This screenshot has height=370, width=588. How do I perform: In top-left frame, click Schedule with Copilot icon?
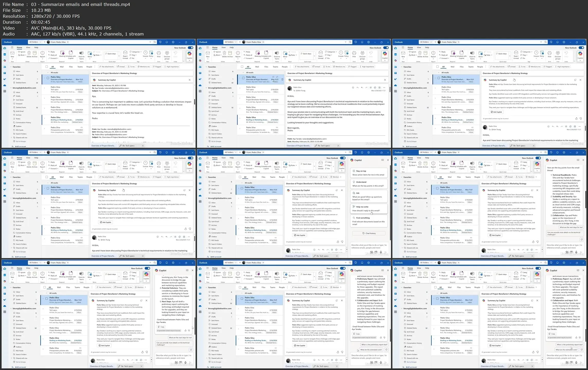point(71,52)
